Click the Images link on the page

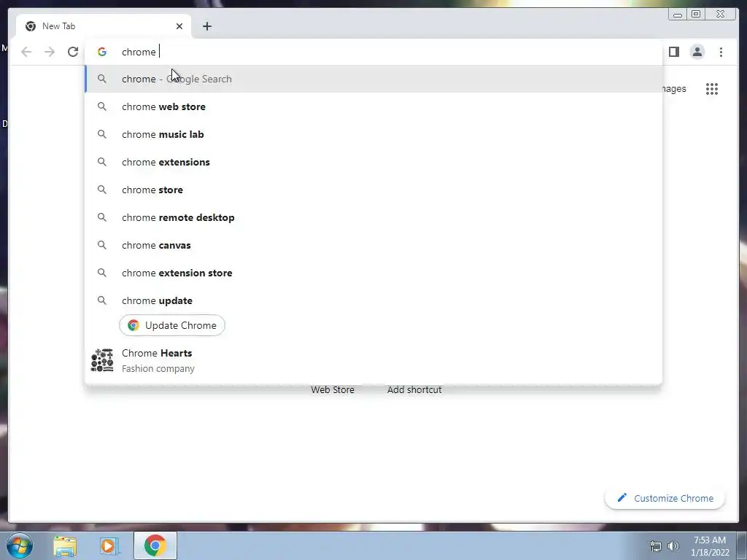click(x=674, y=88)
